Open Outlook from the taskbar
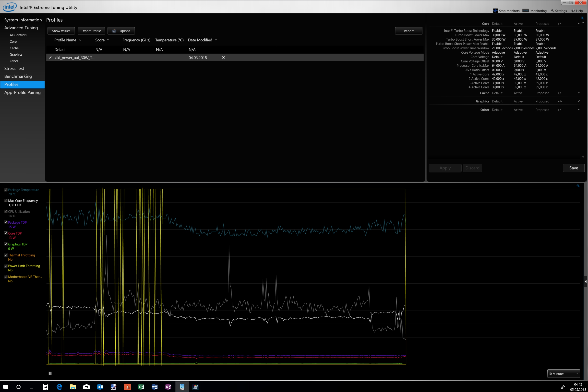The height and width of the screenshot is (392, 588). coord(100,387)
